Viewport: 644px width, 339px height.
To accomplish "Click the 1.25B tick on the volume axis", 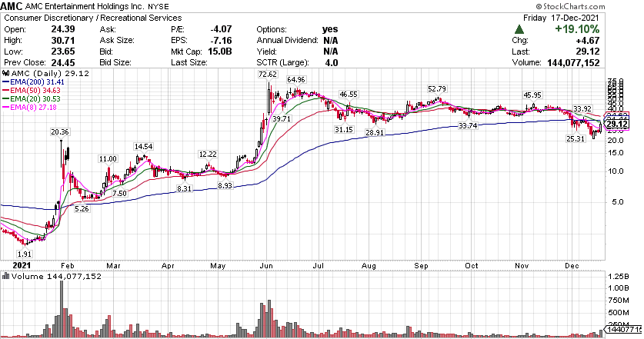I will [618, 276].
